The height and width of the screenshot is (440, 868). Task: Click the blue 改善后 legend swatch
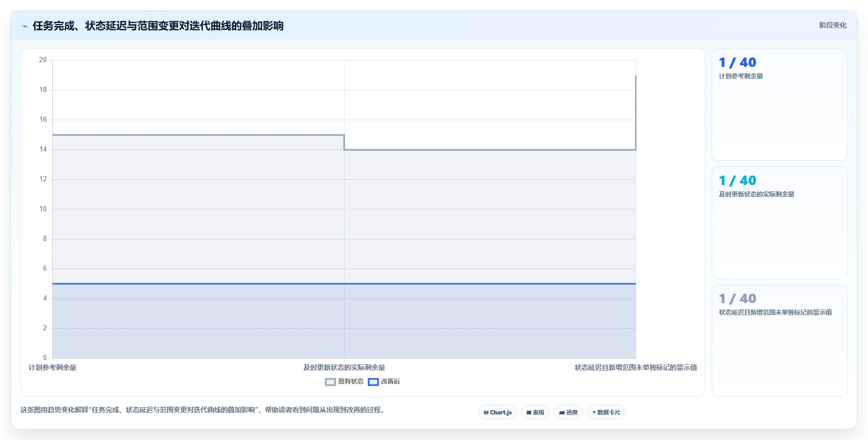[373, 382]
